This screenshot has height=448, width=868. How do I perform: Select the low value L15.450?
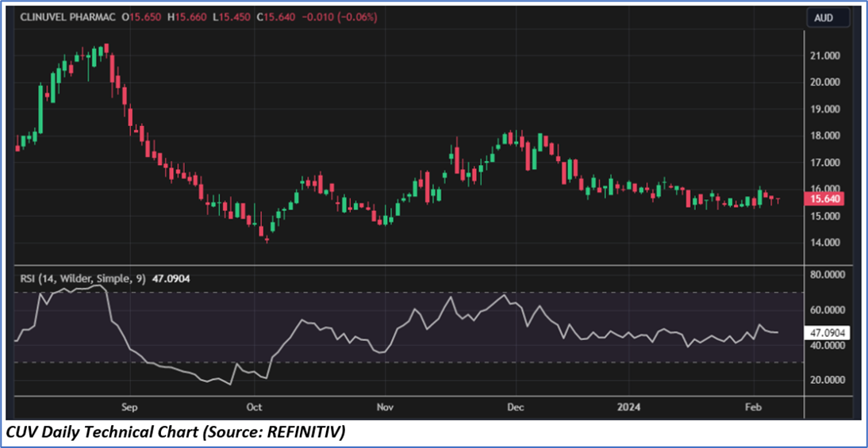pyautogui.click(x=233, y=17)
